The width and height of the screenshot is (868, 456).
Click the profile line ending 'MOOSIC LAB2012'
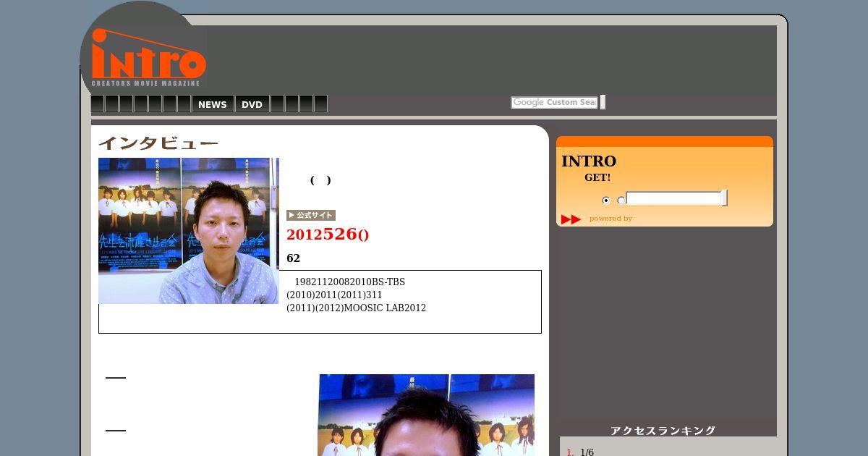pos(356,308)
